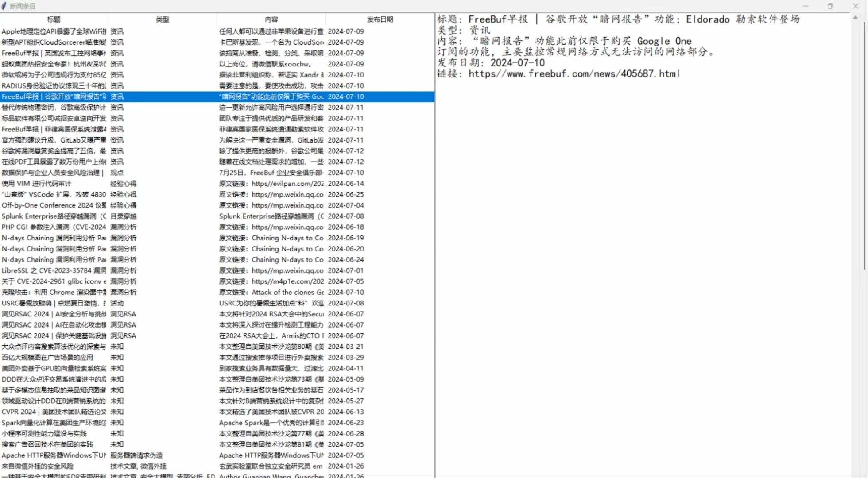The height and width of the screenshot is (478, 868).
Task: Select row 'FreeBuf早报 | 菲律宾医保系统泄露'
Action: click(x=217, y=129)
